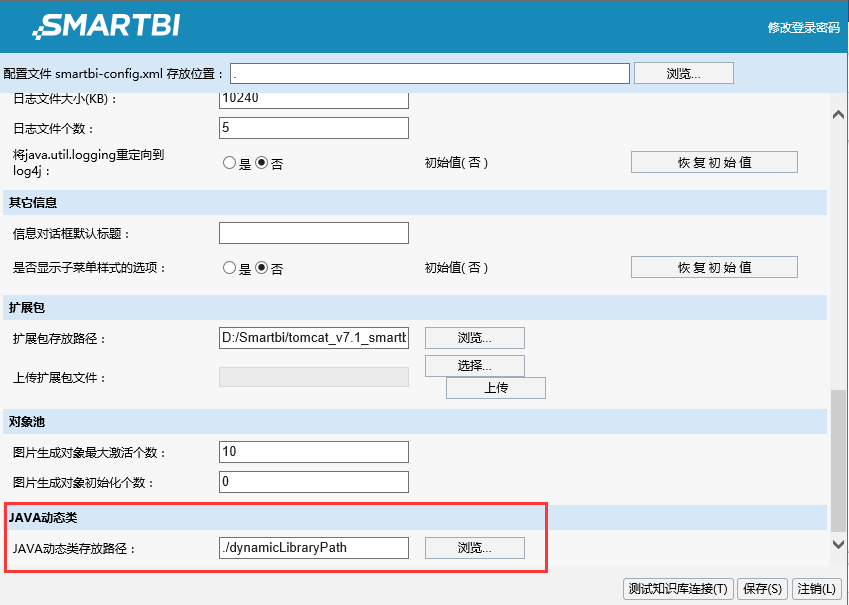Viewport: 849px width, 605px height.
Task: Click the smartbi-config.xml location input field
Action: (x=430, y=74)
